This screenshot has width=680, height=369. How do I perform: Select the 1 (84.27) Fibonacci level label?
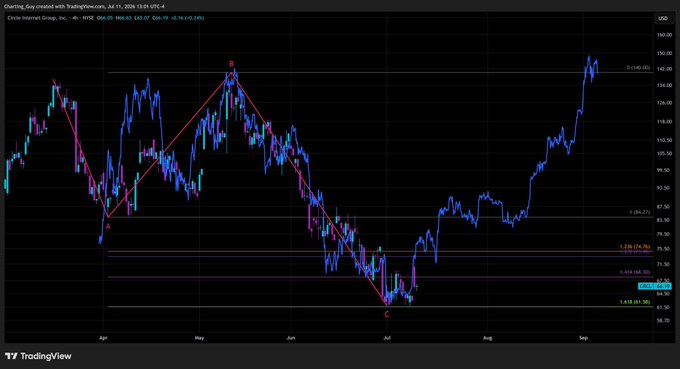pyautogui.click(x=640, y=212)
